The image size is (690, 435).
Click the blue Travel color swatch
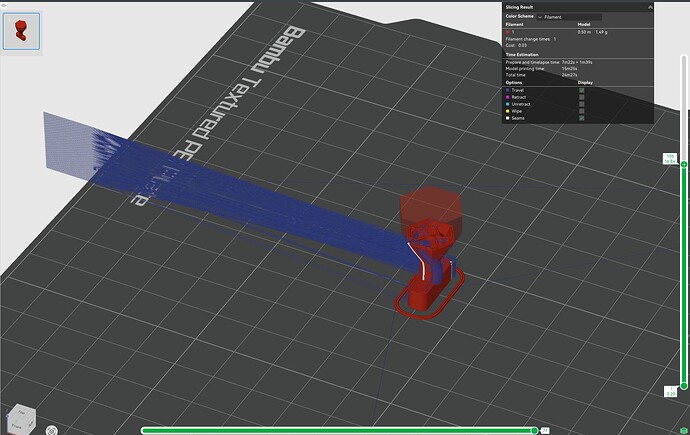coord(507,90)
